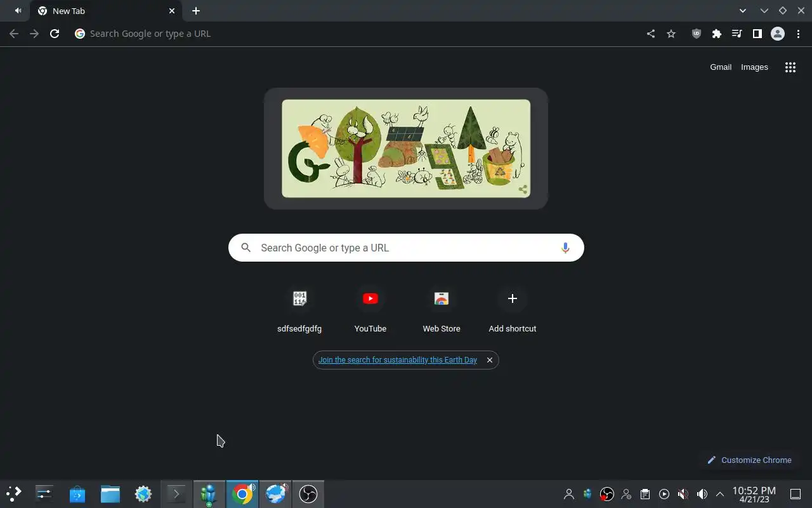Toggle the tab audio mute indicator
Image resolution: width=812 pixels, height=508 pixels.
18,11
